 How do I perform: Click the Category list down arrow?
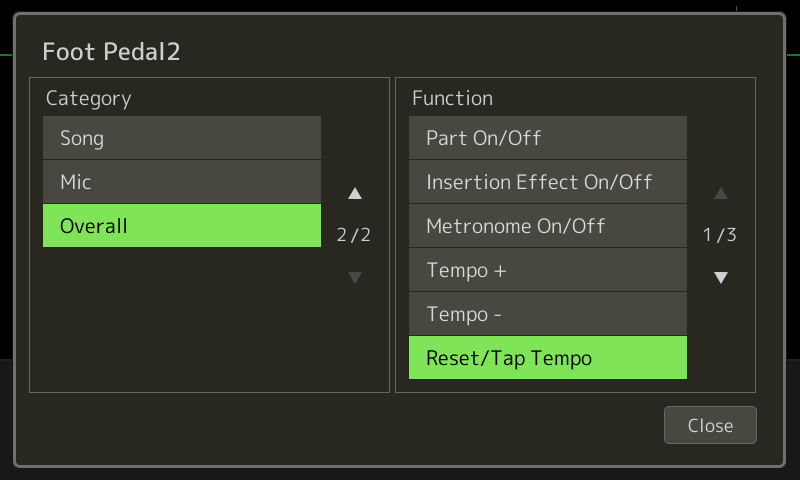[x=355, y=277]
